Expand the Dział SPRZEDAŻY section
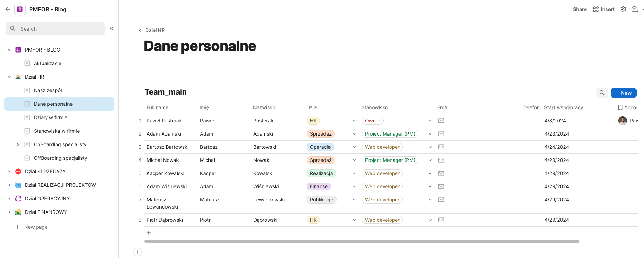 click(x=9, y=172)
